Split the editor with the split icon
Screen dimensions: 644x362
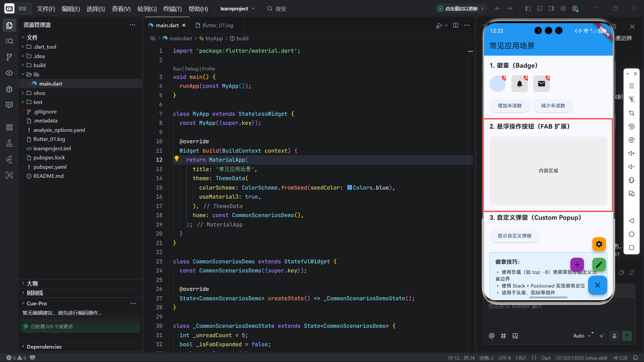tap(456, 25)
